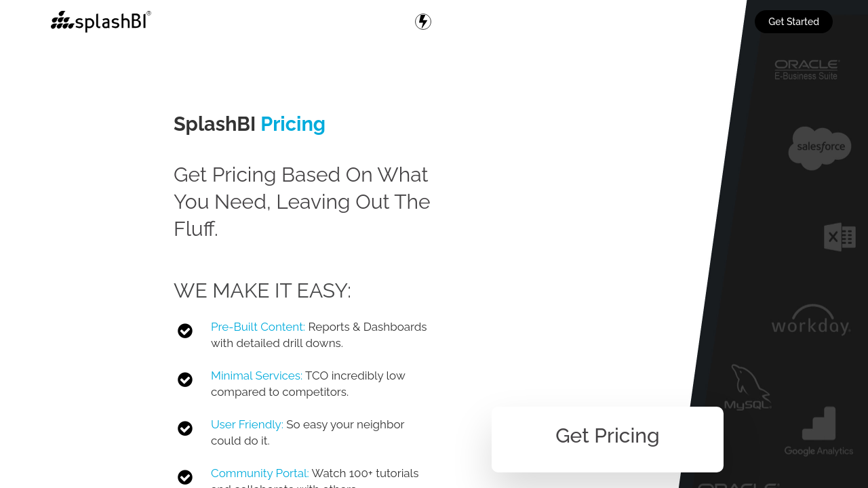Click the SplashBI Pricing page title
Screen dimensions: 868x488
pyautogui.click(x=250, y=124)
